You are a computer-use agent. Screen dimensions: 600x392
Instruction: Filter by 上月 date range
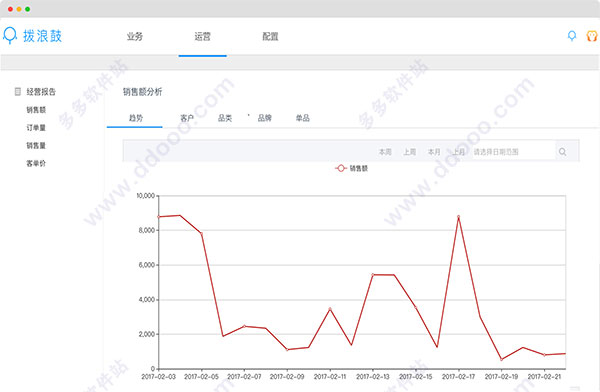tap(458, 152)
